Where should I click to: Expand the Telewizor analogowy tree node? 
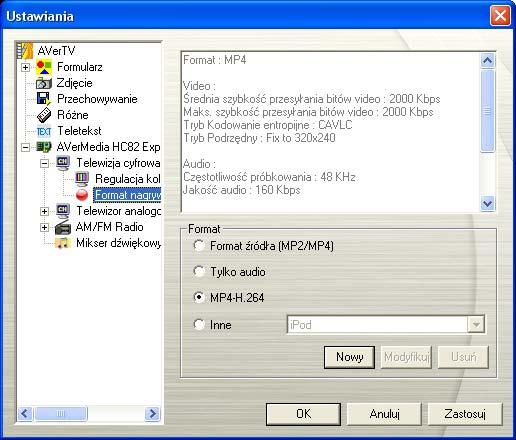point(44,211)
